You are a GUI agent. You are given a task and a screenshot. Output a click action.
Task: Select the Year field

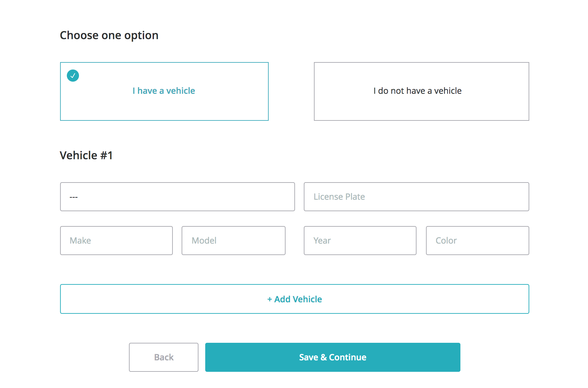point(360,241)
